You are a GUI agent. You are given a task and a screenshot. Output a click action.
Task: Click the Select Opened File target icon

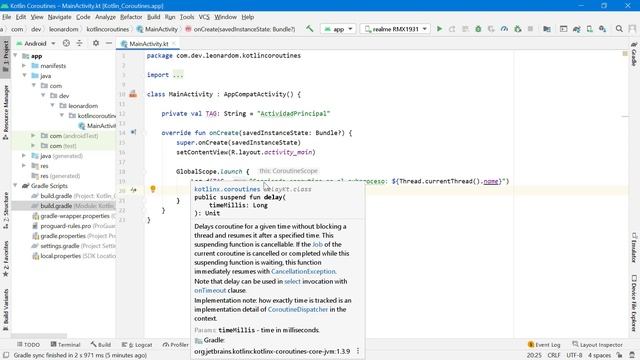tap(66, 43)
